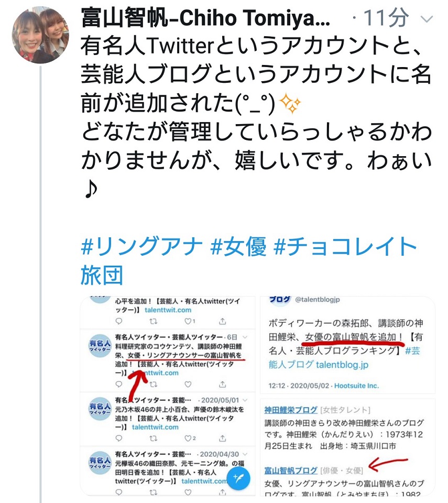
Task: Tap the blue compose tweet feather button
Action: pos(238,478)
